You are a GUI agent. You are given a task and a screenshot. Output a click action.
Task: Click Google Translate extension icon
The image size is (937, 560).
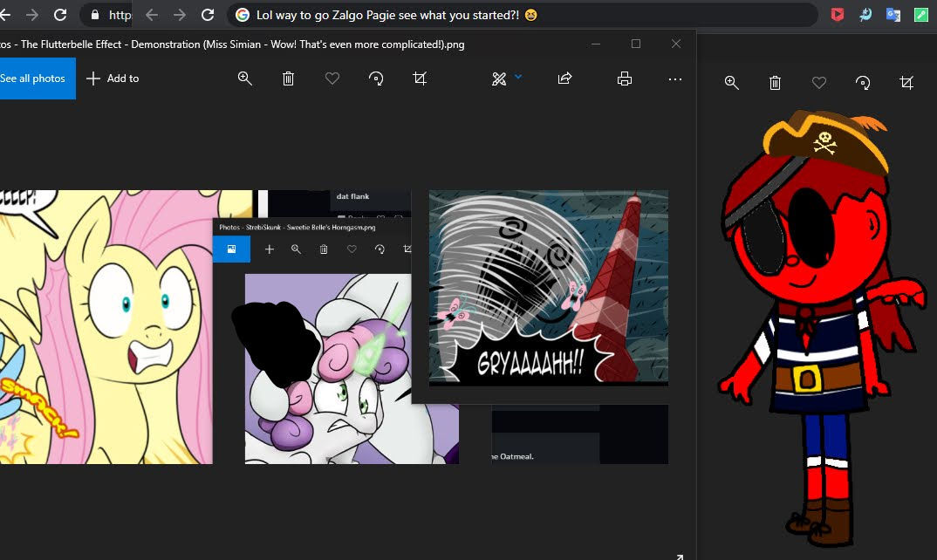[x=893, y=15]
